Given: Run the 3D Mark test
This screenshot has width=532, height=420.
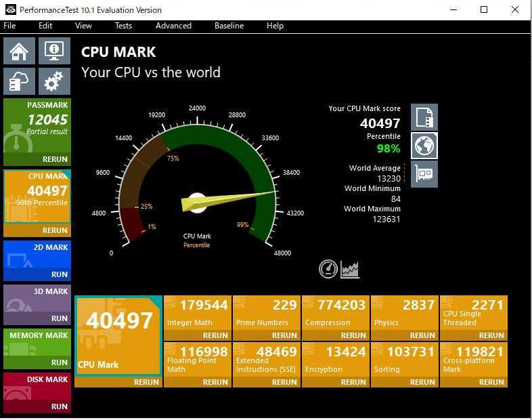Looking at the screenshot, I should (x=60, y=318).
